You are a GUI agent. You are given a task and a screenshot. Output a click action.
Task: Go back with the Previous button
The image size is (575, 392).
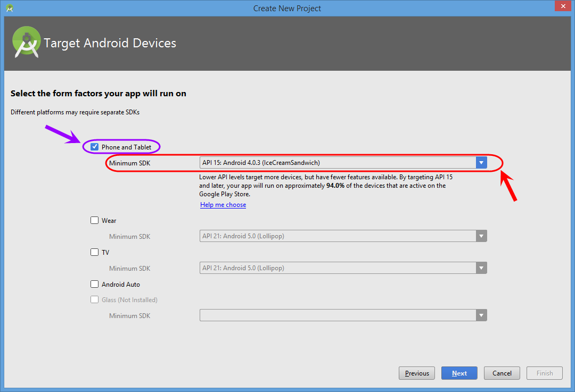tap(416, 373)
